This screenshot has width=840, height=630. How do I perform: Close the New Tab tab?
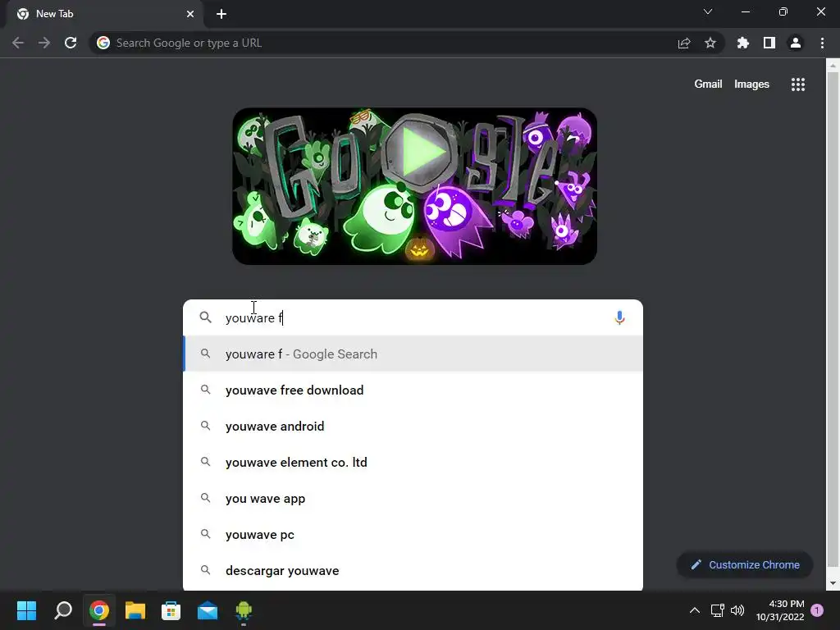pyautogui.click(x=190, y=14)
